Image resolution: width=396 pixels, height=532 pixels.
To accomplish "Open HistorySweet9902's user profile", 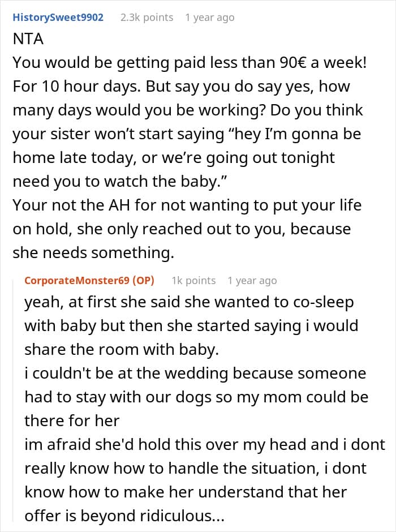I will pos(58,18).
